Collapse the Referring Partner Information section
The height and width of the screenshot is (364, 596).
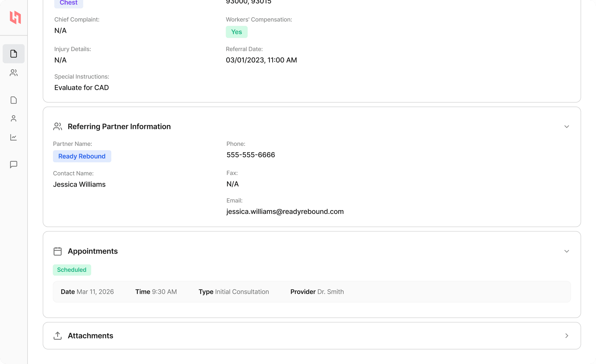[567, 127]
